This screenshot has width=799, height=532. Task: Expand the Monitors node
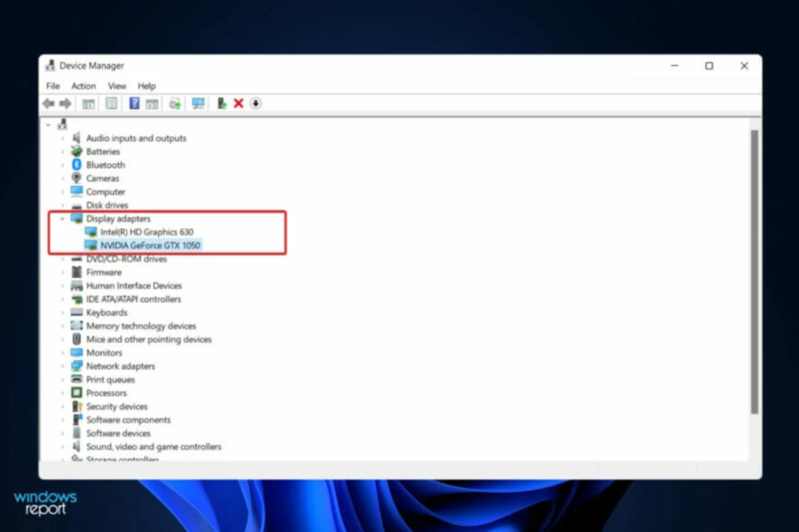tap(63, 353)
